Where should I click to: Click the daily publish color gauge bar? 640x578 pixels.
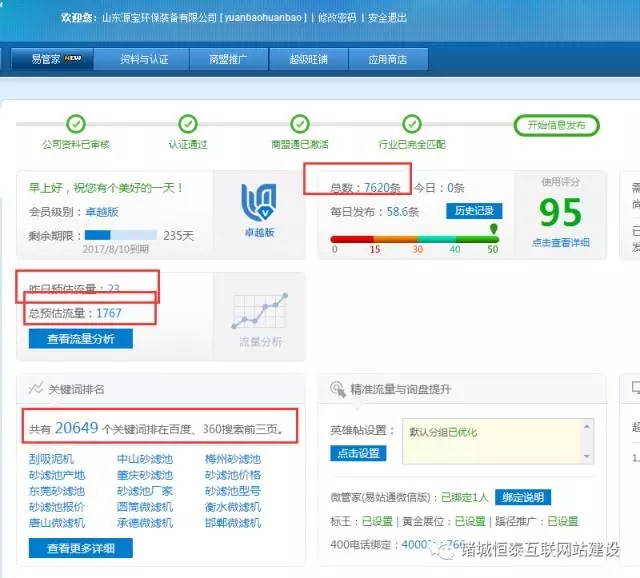point(414,238)
